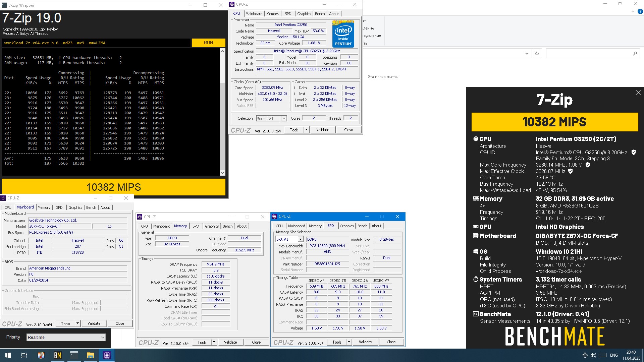The image size is (644, 362).
Task: Collapse the Explorer ribbon using the chevron
Action: [633, 11]
